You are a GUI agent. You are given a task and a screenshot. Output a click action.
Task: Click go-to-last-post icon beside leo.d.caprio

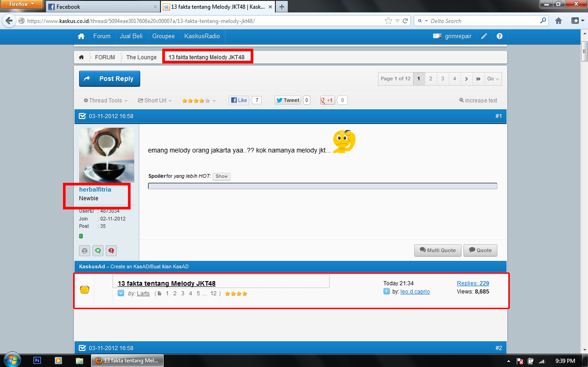coord(387,291)
